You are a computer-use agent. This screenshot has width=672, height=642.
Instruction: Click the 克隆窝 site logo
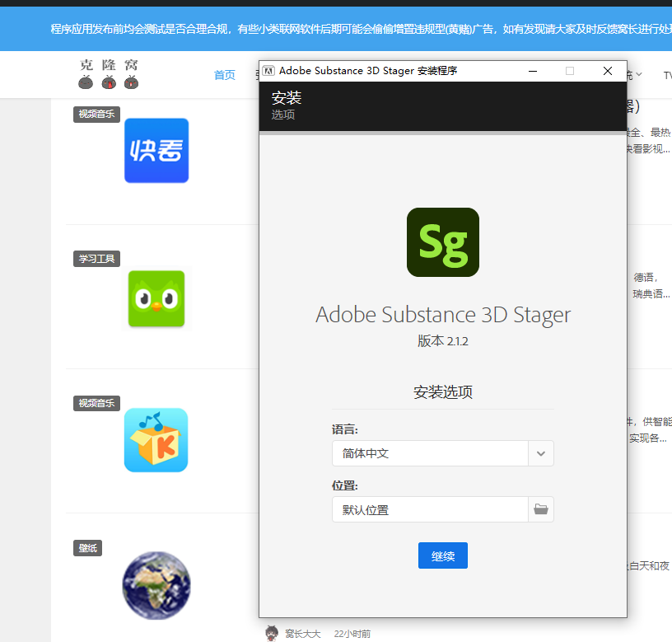pos(109,74)
